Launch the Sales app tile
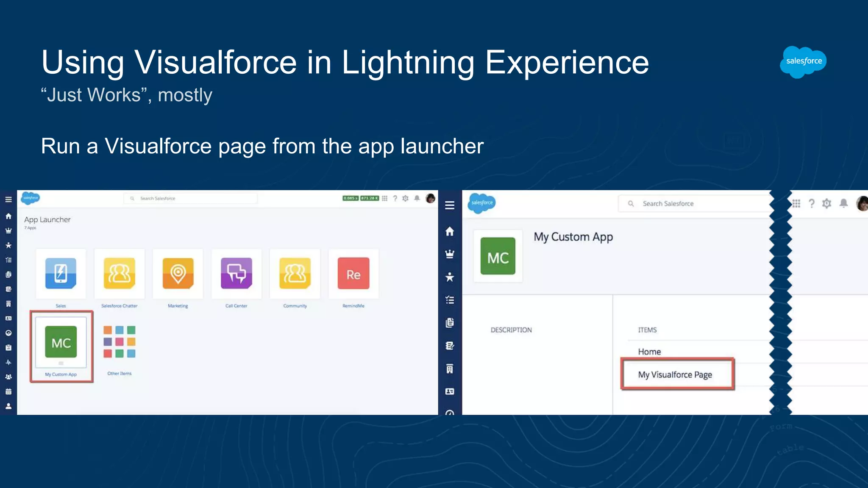The width and height of the screenshot is (868, 488). pos(61,274)
